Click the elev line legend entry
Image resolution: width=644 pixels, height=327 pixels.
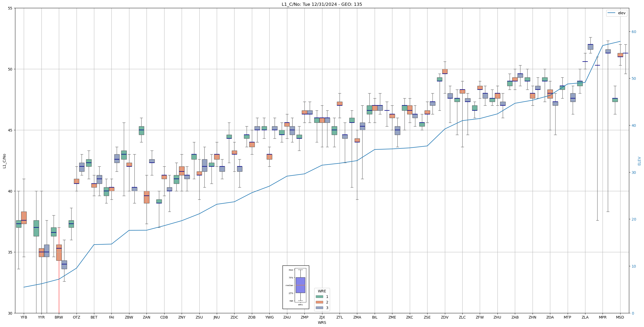pos(616,13)
